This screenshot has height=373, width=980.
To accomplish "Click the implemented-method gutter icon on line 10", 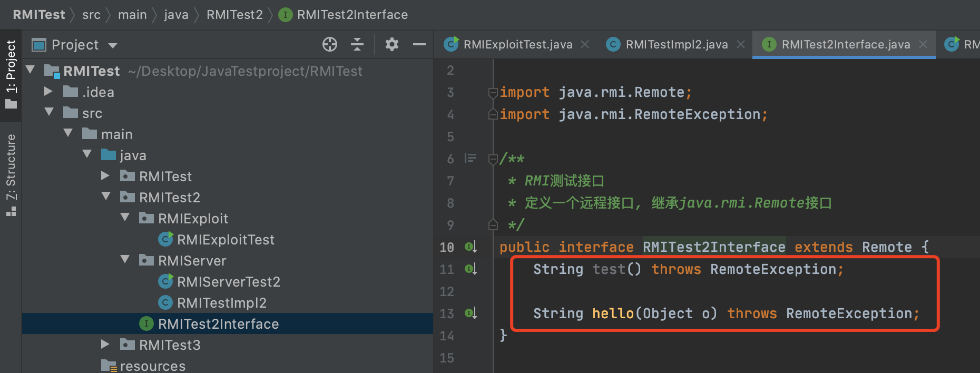I will click(471, 247).
